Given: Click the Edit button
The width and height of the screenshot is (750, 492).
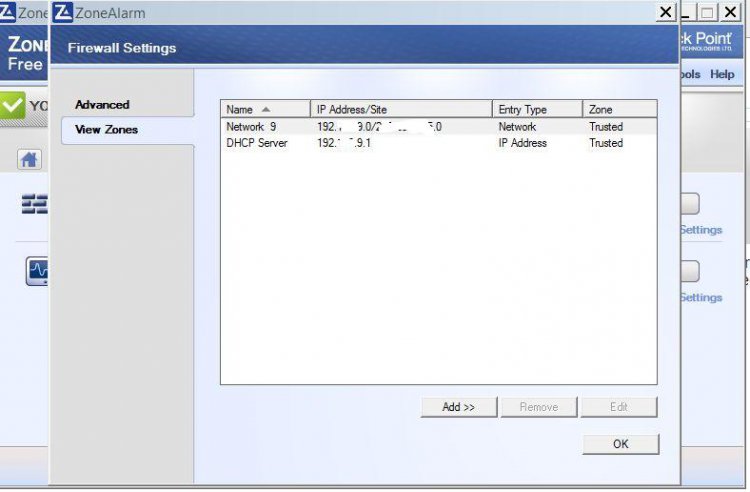Looking at the screenshot, I should 619,407.
